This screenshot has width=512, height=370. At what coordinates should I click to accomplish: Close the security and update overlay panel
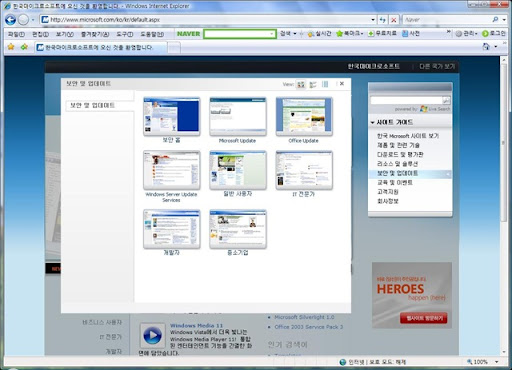342,84
